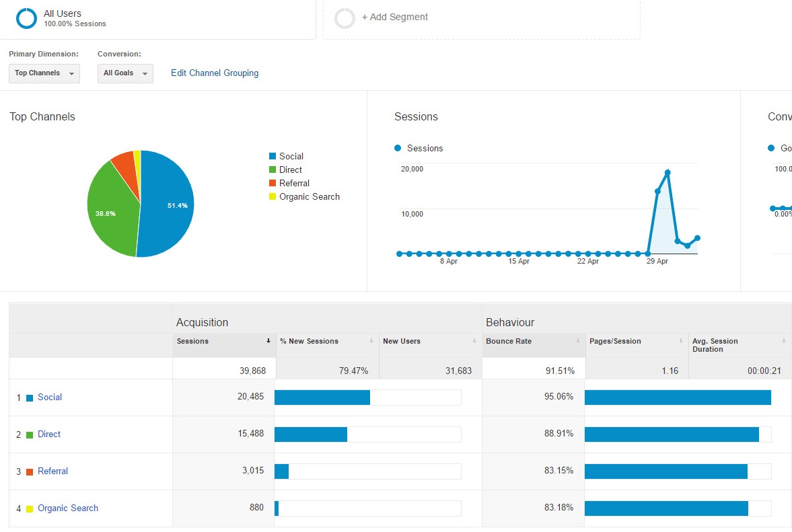The width and height of the screenshot is (792, 532).
Task: Click the Pages/Session column header
Action: [637, 345]
